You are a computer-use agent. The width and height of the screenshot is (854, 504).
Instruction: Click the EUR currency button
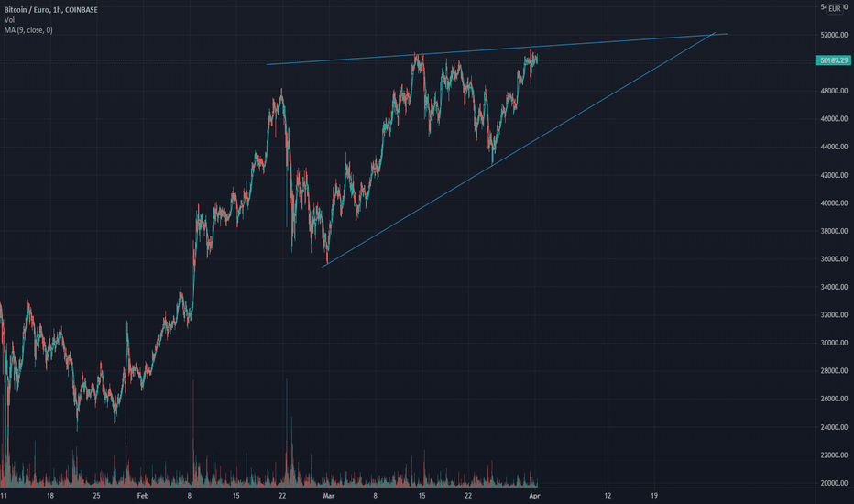tap(835, 9)
